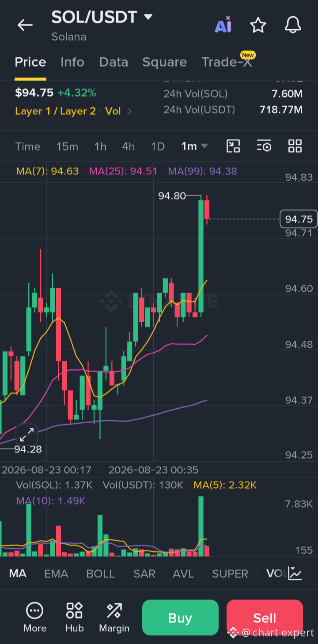The width and height of the screenshot is (318, 644).
Task: Tap the volume MA(10): 1.49K label
Action: click(x=51, y=501)
